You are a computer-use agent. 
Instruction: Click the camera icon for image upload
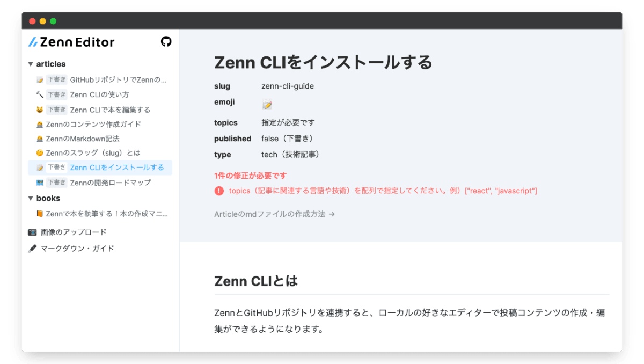[32, 232]
